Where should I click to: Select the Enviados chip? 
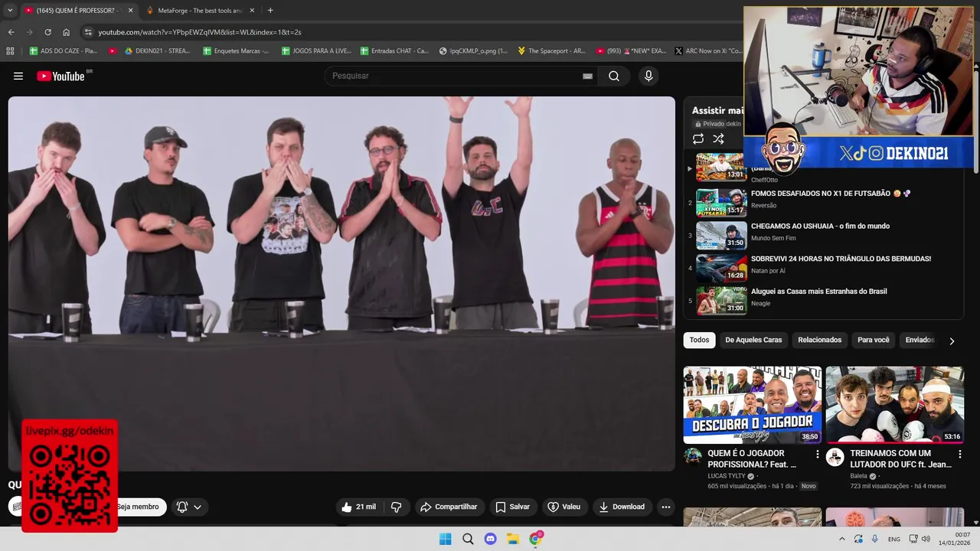(x=920, y=340)
